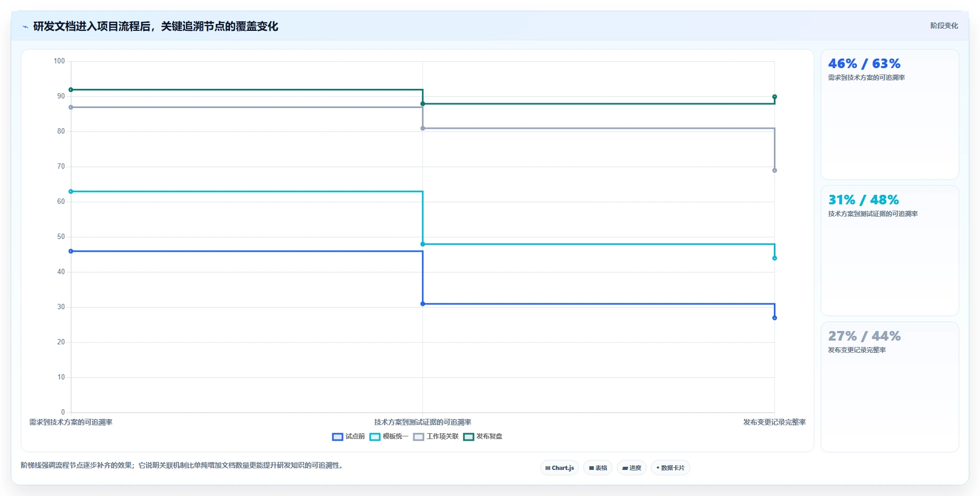This screenshot has width=980, height=496.
Task: Select the 27% / 44% stat card
Action: pos(889,387)
